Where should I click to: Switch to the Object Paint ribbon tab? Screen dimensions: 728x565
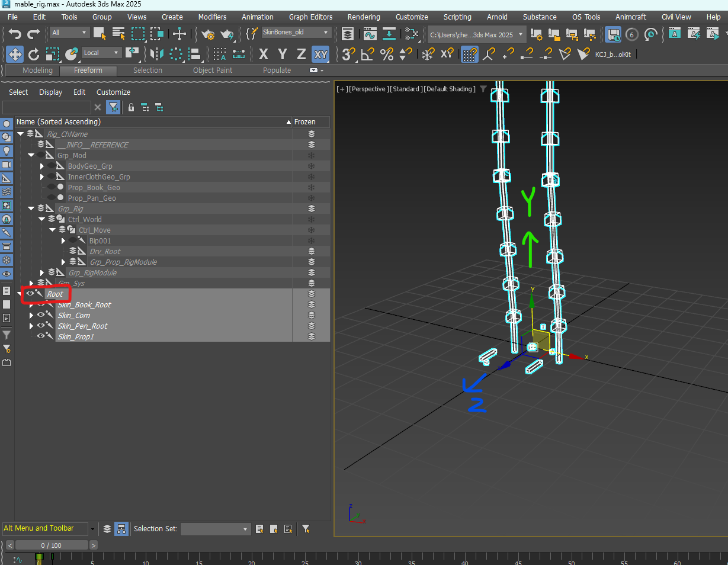click(x=213, y=70)
